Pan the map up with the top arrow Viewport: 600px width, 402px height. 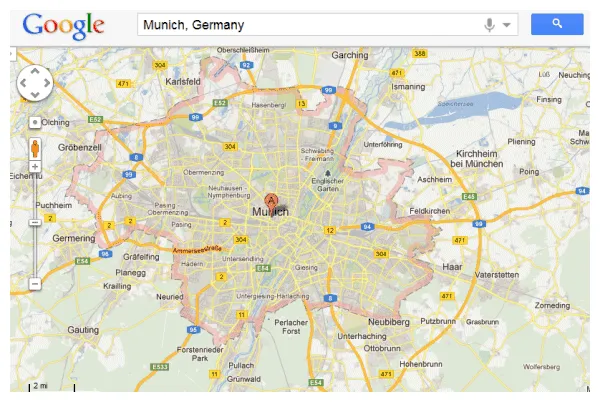tap(34, 71)
